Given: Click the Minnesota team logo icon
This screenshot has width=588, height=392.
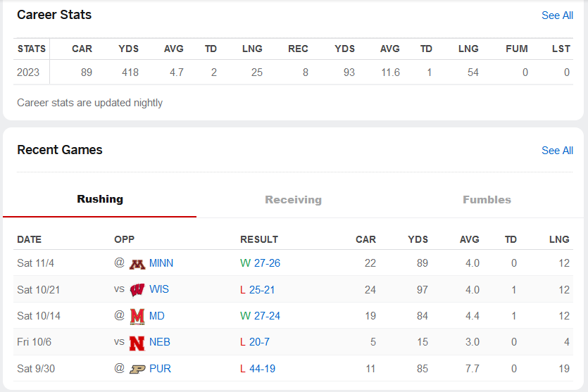Looking at the screenshot, I should coord(137,263).
